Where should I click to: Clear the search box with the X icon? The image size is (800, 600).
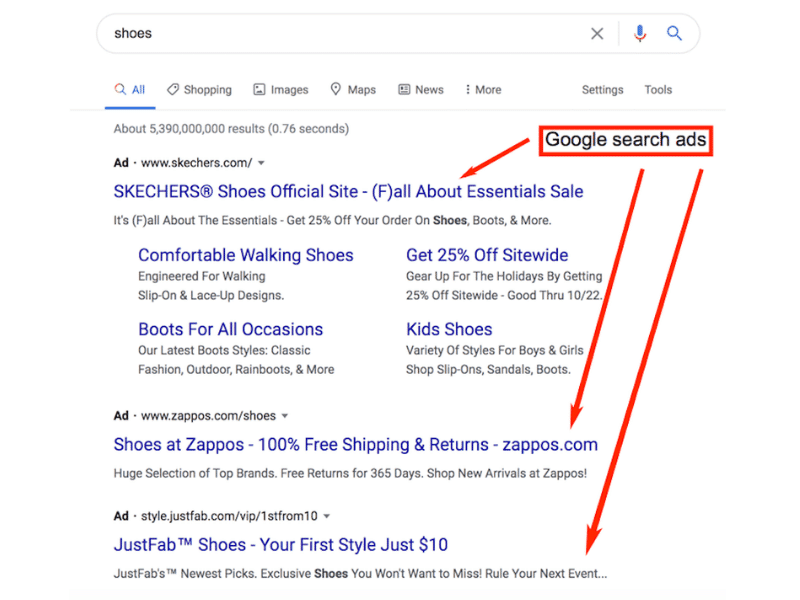(x=597, y=34)
